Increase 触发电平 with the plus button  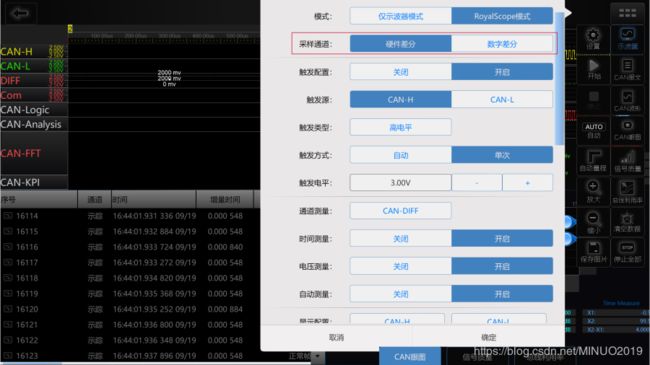[x=527, y=183]
